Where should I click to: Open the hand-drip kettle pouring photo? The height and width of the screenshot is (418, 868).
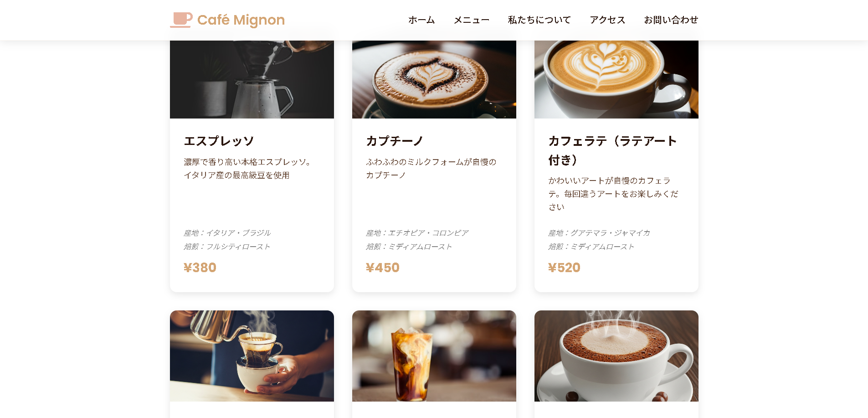point(252,356)
